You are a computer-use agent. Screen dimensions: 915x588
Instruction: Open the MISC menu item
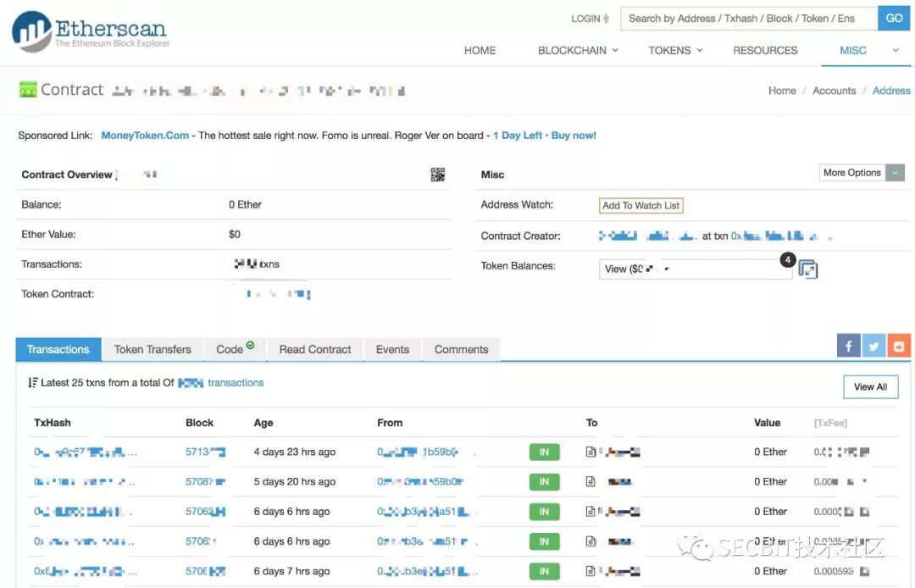[x=852, y=51]
